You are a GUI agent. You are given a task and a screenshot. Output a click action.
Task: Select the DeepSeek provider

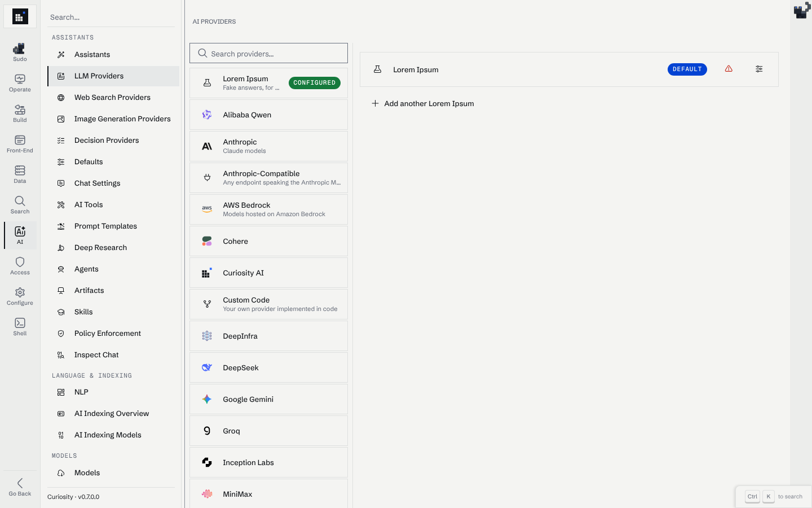[268, 367]
